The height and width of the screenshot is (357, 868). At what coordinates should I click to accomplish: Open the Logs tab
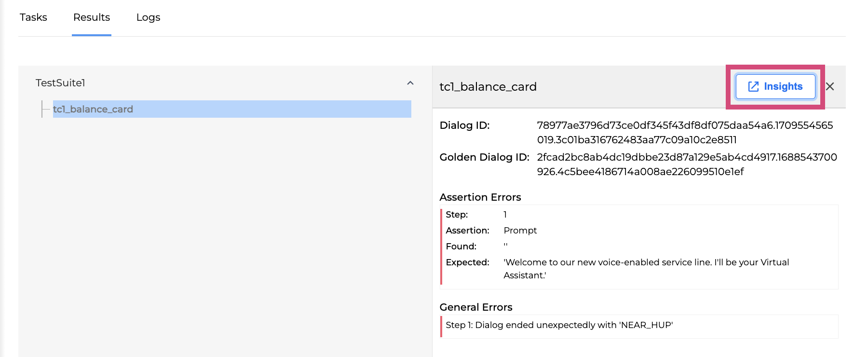point(148,17)
